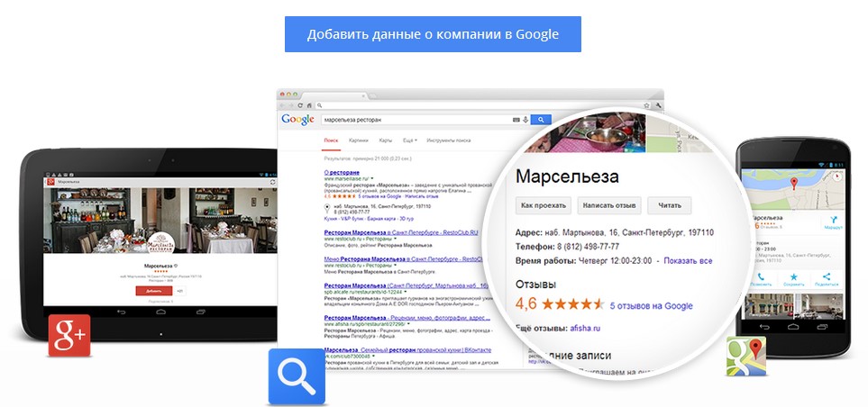Switch to the Карты tab
868x407 pixels.
click(x=385, y=140)
